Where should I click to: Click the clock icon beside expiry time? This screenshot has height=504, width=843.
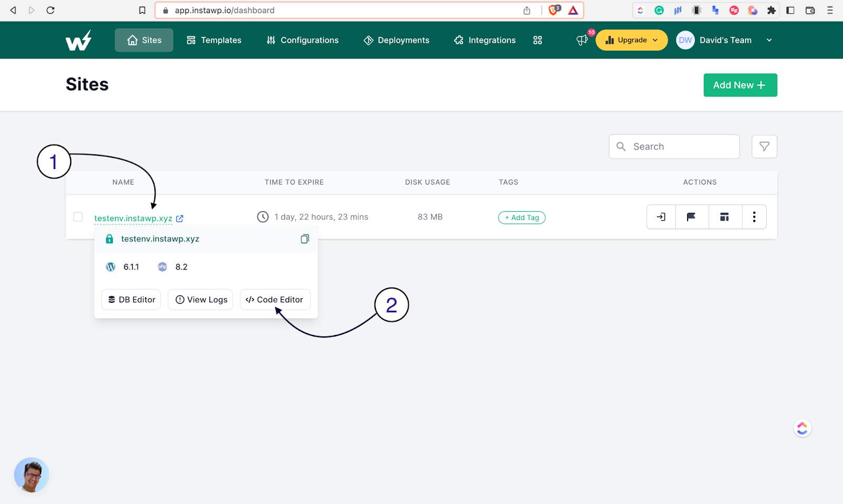click(x=263, y=217)
